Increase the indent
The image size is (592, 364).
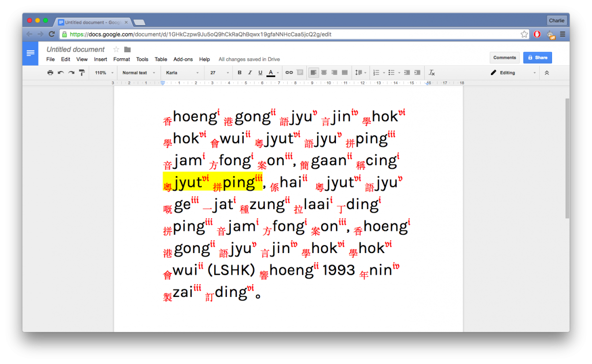point(417,73)
